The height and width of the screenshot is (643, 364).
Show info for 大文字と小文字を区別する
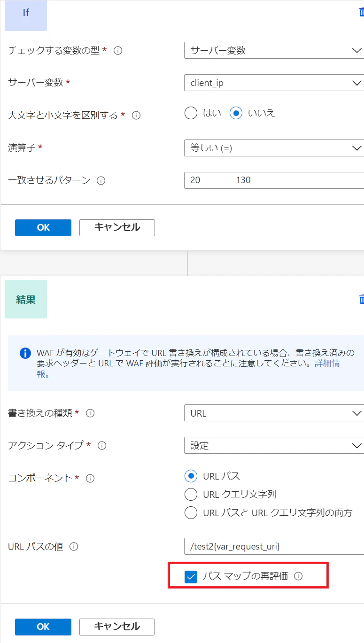pyautogui.click(x=136, y=115)
